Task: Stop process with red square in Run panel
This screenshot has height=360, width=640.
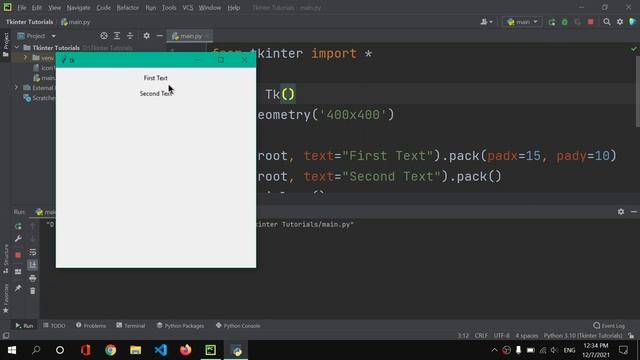Action: 18,255
